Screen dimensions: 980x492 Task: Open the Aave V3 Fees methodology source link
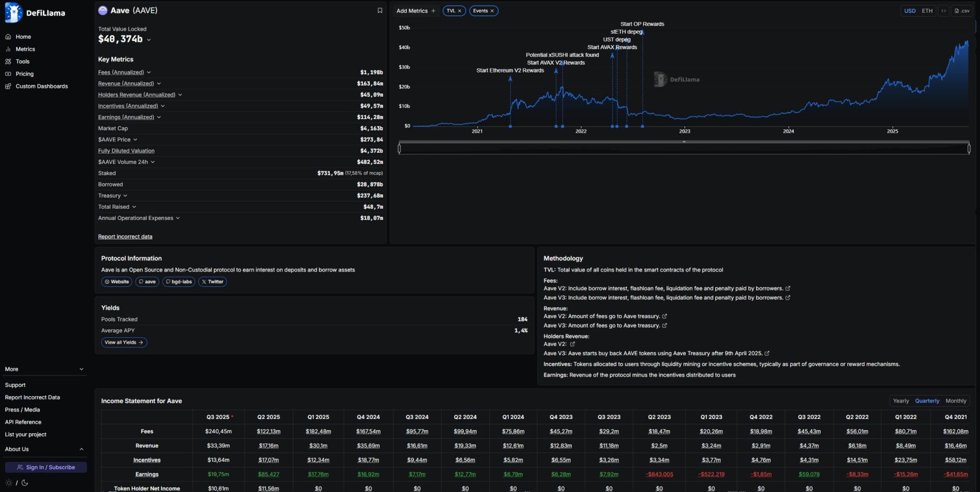coord(788,298)
